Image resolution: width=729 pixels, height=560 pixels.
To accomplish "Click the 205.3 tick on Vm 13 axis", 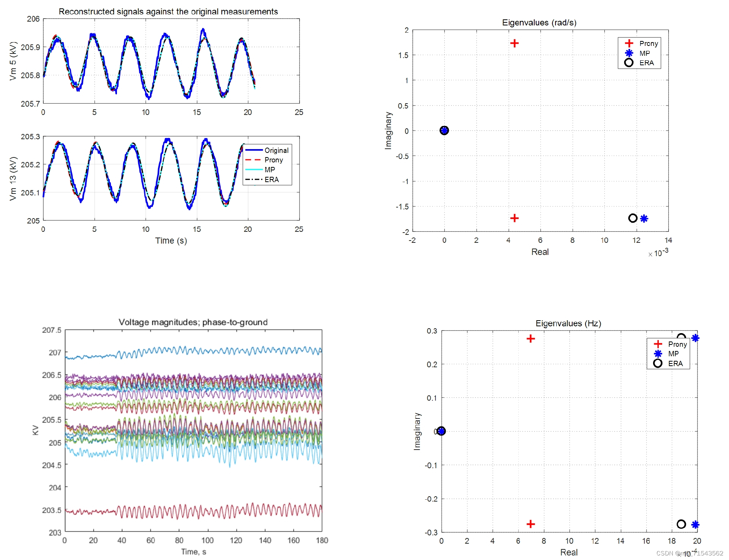I will (30, 137).
